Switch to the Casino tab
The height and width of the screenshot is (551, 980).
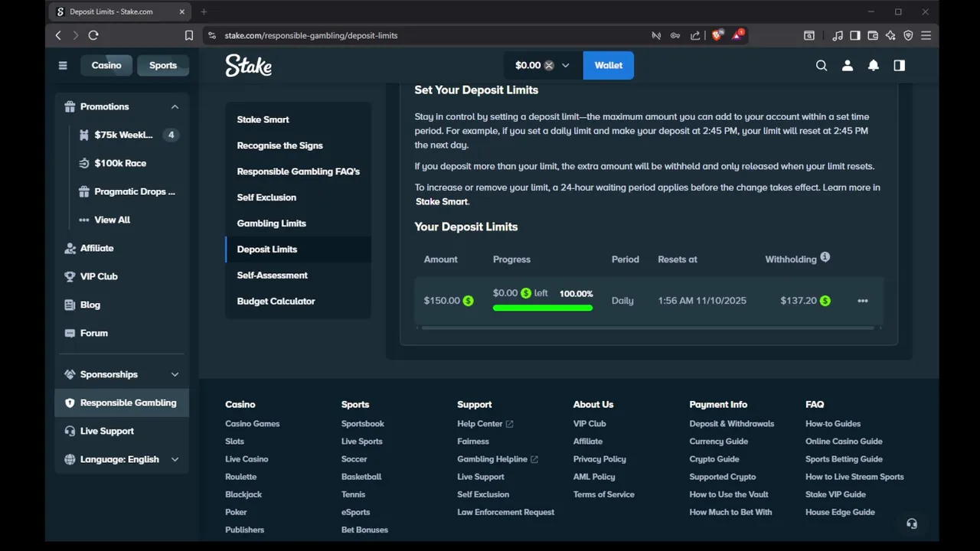coord(106,66)
